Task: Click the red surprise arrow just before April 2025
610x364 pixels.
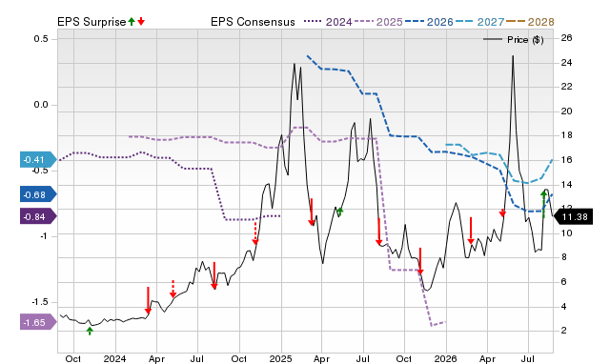Action: 312,212
